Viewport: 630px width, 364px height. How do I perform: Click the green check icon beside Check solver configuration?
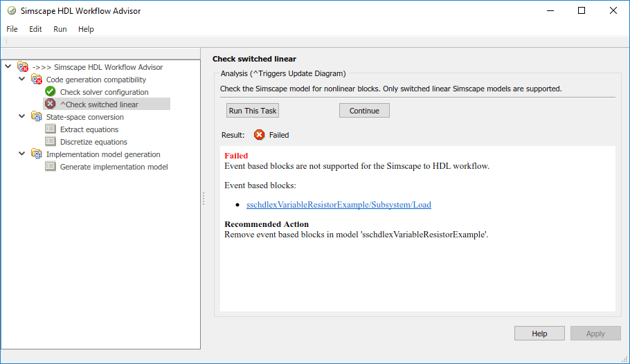point(51,92)
